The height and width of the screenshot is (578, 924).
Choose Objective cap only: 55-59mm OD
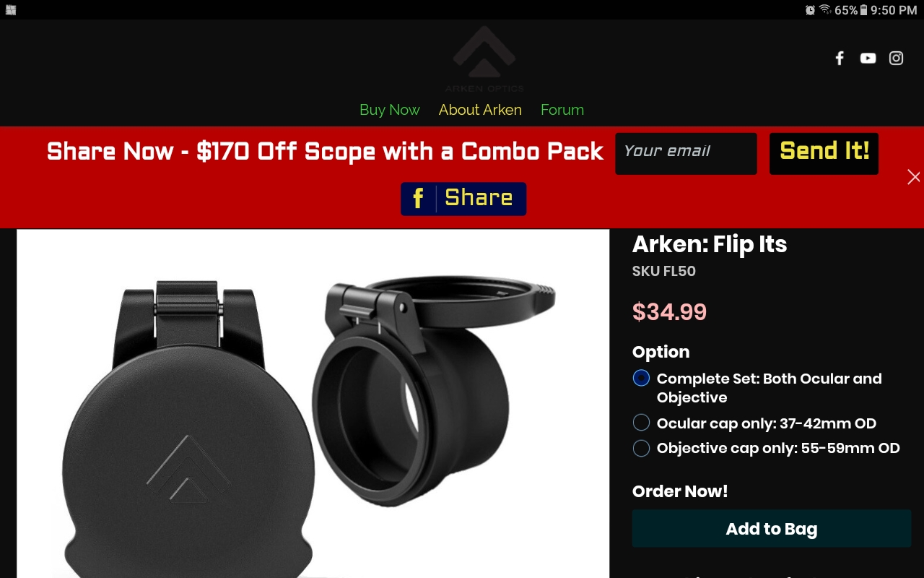tap(641, 448)
